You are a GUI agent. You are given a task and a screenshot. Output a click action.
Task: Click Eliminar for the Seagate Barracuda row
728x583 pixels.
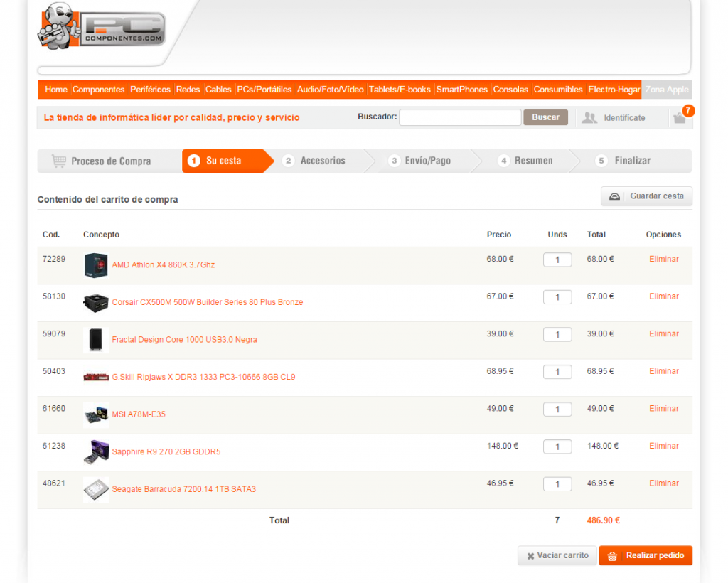[x=664, y=483]
